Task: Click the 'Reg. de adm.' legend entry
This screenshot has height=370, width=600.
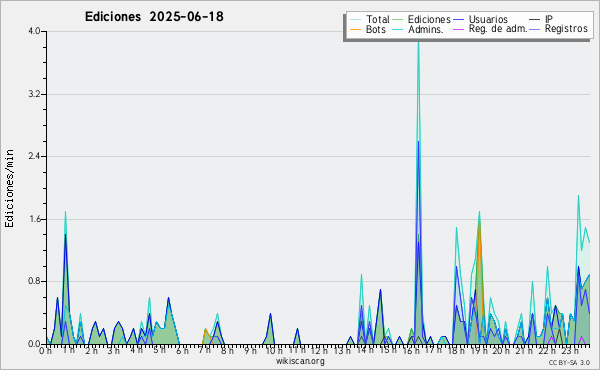Action: [x=498, y=29]
